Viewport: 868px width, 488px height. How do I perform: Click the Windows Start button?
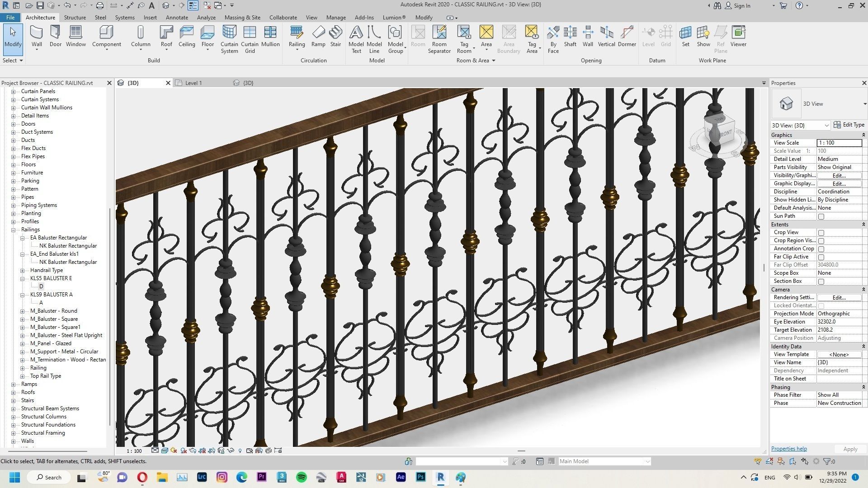point(14,477)
